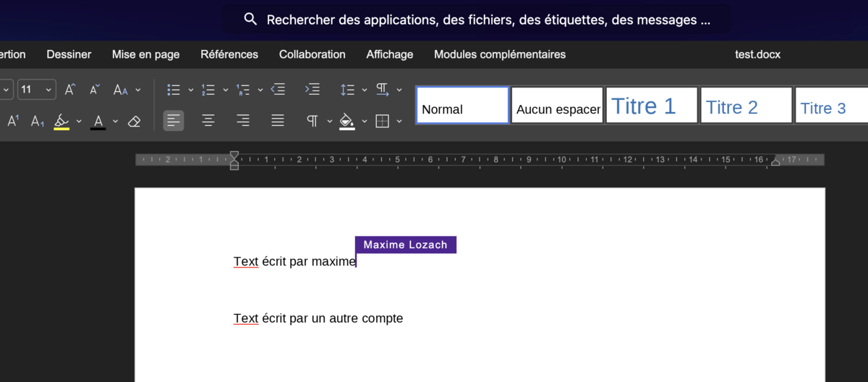Image resolution: width=868 pixels, height=382 pixels.
Task: Click the borders grid icon
Action: pos(383,121)
